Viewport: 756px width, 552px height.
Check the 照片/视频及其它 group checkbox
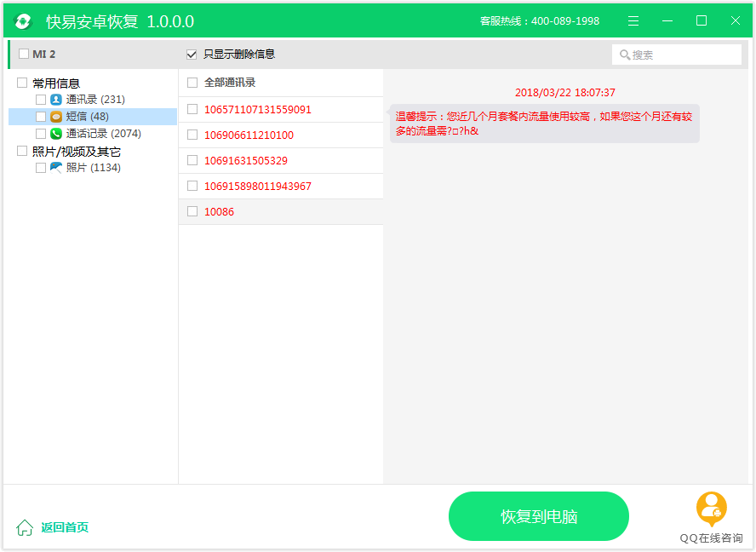[21, 151]
